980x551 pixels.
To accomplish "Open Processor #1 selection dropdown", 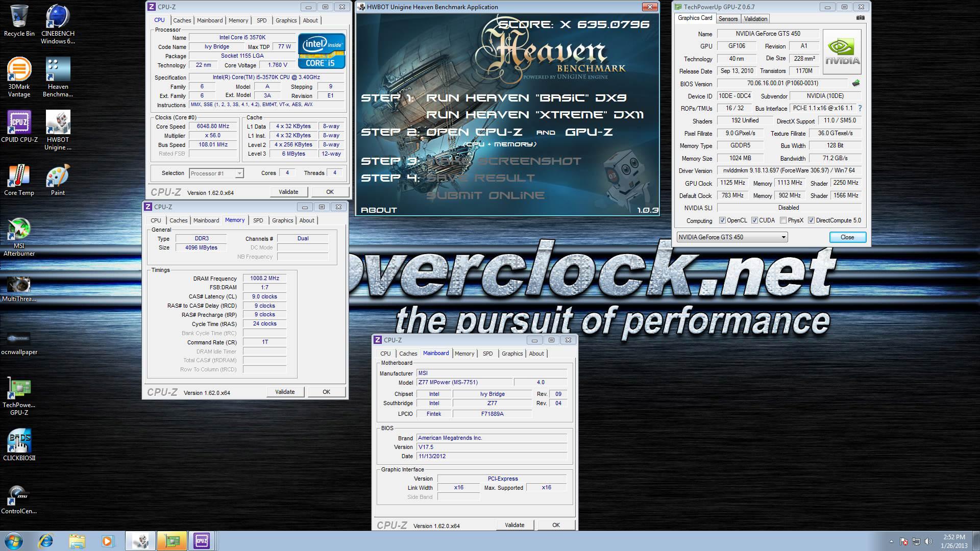I will click(x=216, y=173).
